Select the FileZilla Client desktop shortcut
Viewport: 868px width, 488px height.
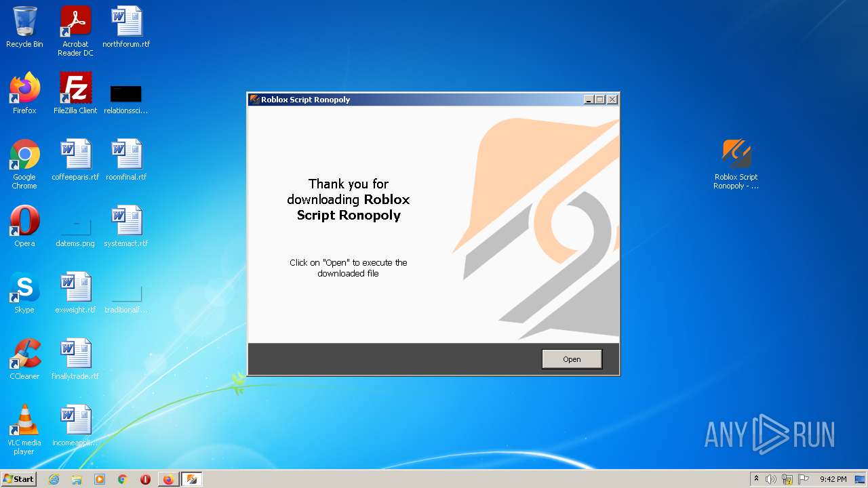75,94
